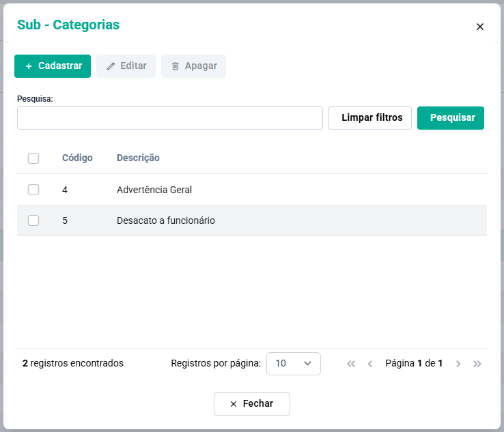The width and height of the screenshot is (504, 432).
Task: Select the Desacato a funcionário row text
Action: [166, 220]
